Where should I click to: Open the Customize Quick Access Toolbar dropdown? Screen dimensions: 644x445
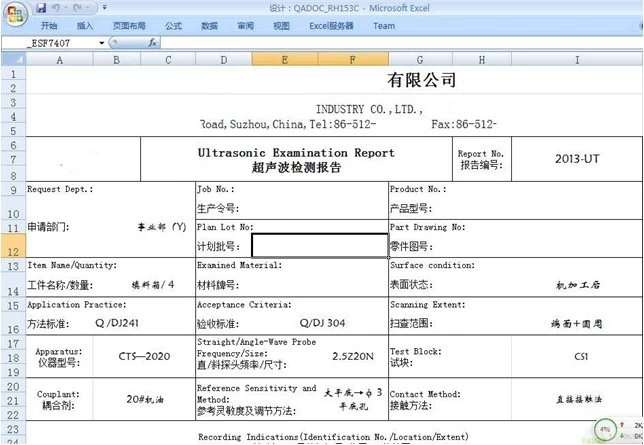pos(103,8)
